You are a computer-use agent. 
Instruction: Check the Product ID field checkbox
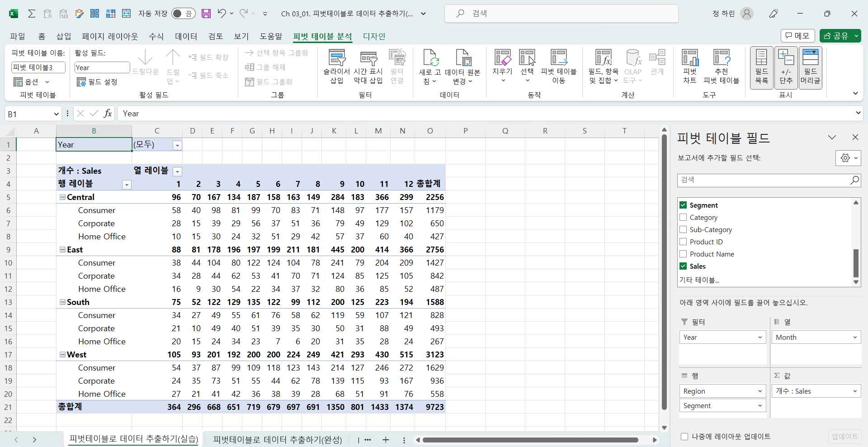coord(683,242)
